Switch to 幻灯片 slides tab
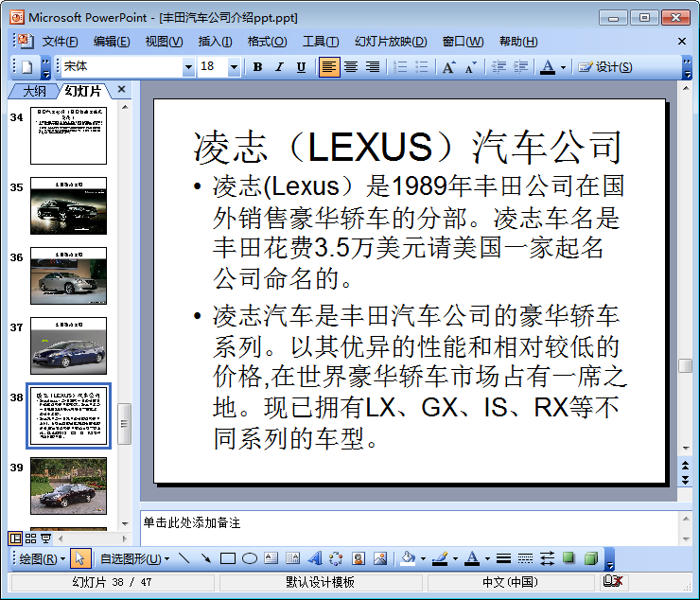Screen dimensions: 700x600 [83, 91]
